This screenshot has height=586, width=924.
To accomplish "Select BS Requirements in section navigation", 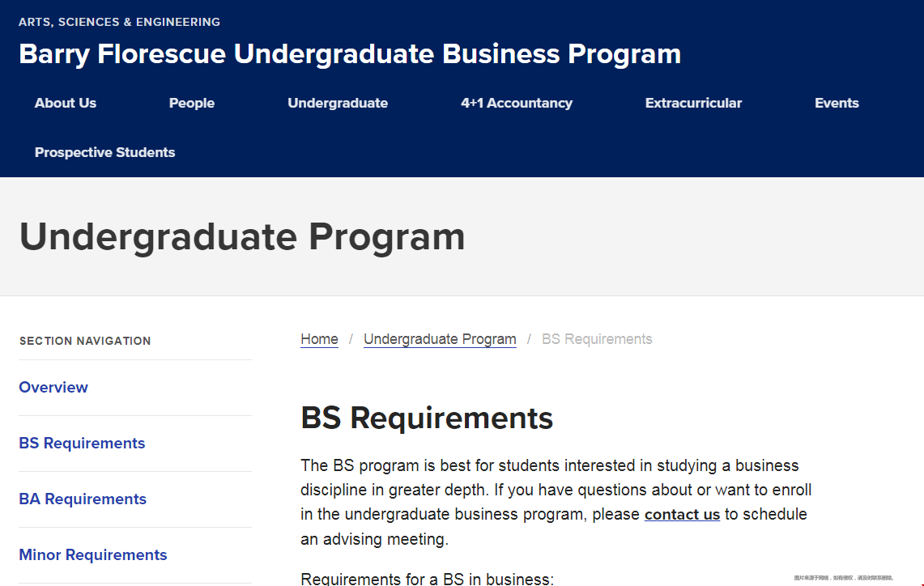I will [x=82, y=444].
